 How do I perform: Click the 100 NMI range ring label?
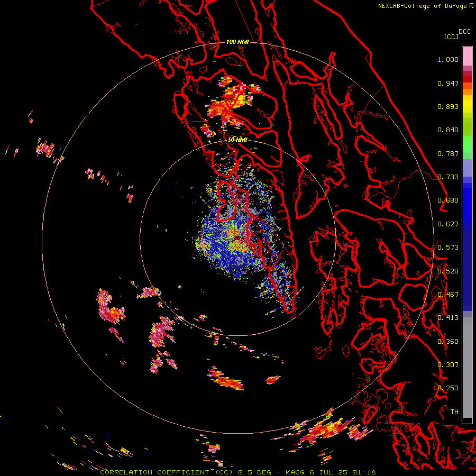(x=237, y=42)
